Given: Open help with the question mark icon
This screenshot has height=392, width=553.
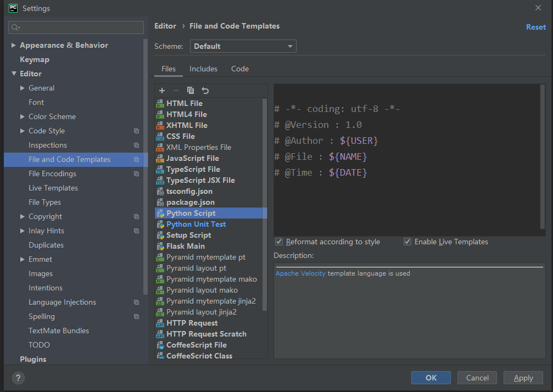Looking at the screenshot, I should point(18,378).
